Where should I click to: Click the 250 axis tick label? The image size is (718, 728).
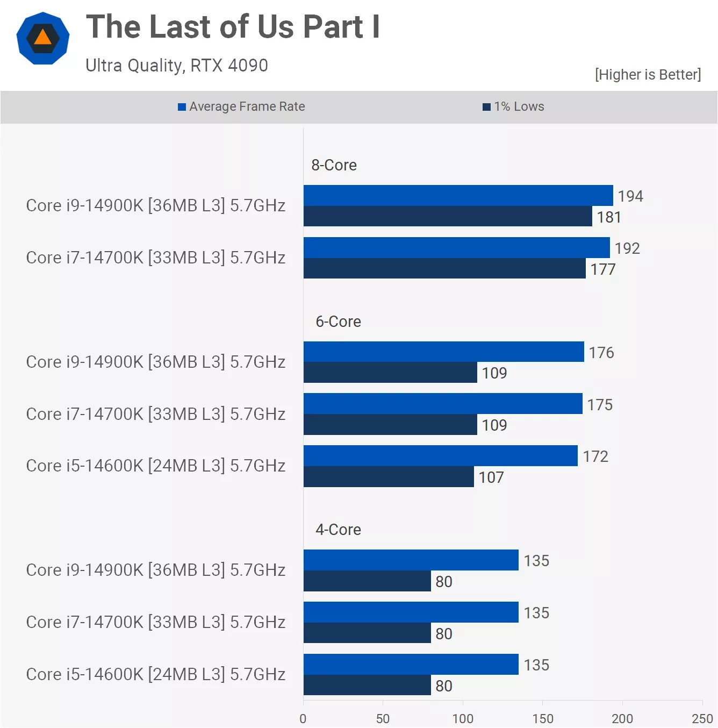pyautogui.click(x=702, y=719)
